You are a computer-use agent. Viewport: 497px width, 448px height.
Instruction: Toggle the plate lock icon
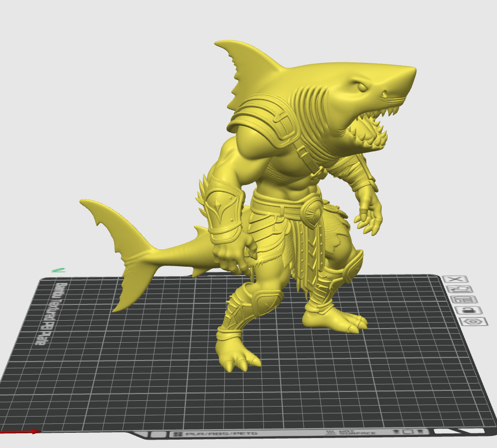pyautogui.click(x=468, y=310)
